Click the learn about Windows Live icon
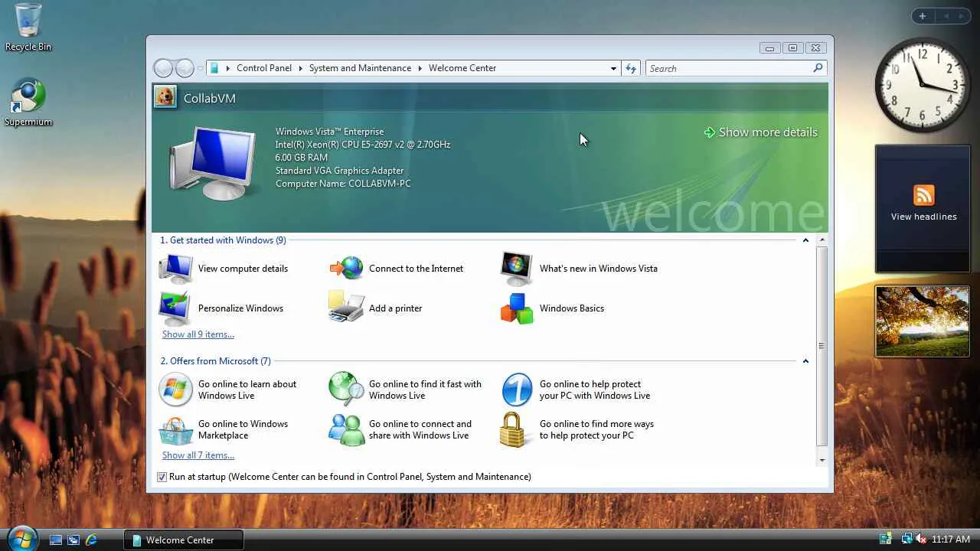 coord(175,390)
